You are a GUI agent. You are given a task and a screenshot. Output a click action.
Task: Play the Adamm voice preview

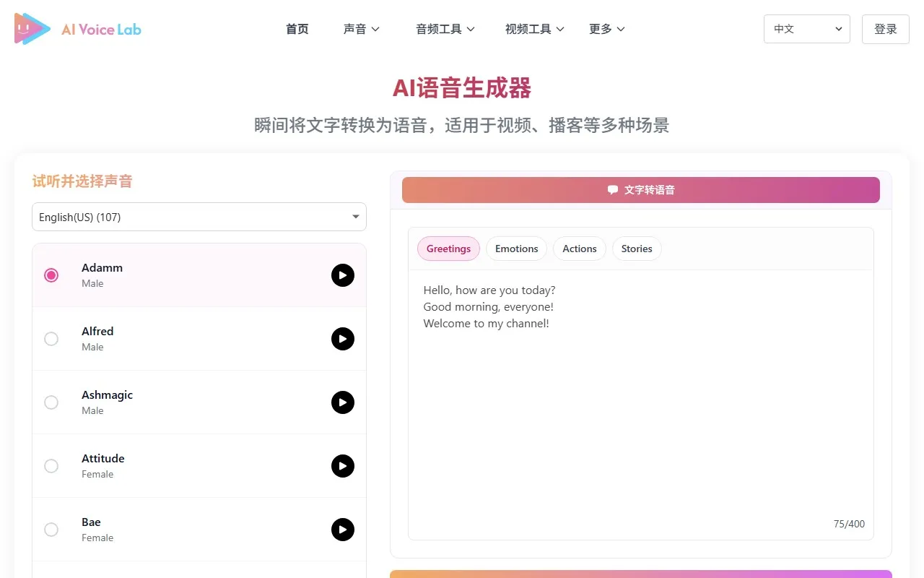point(343,275)
